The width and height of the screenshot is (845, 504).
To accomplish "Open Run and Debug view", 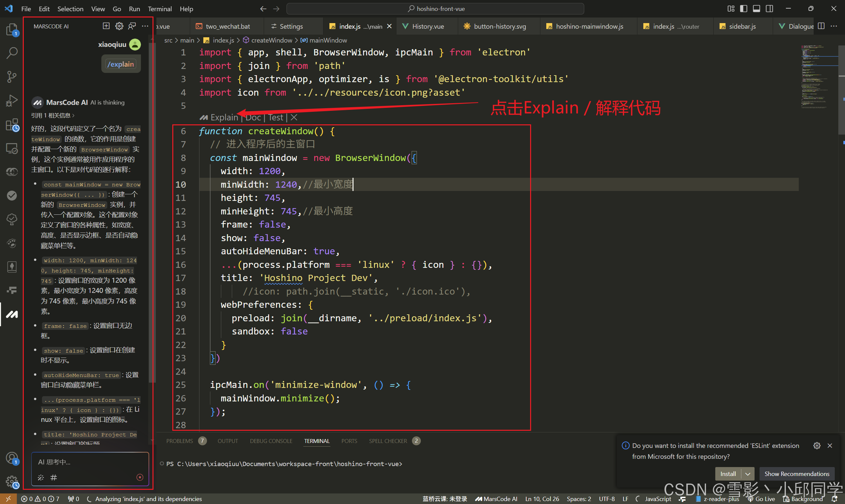I will click(12, 101).
